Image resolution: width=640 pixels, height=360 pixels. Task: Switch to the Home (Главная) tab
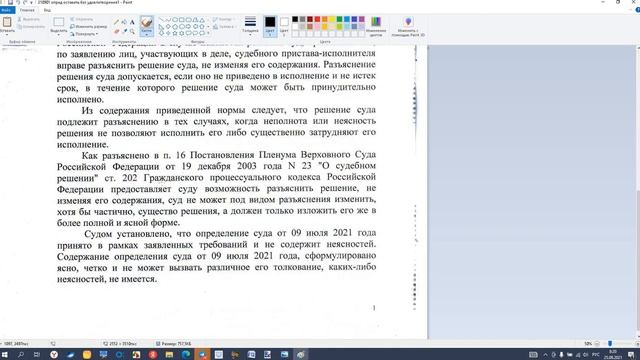click(27, 10)
